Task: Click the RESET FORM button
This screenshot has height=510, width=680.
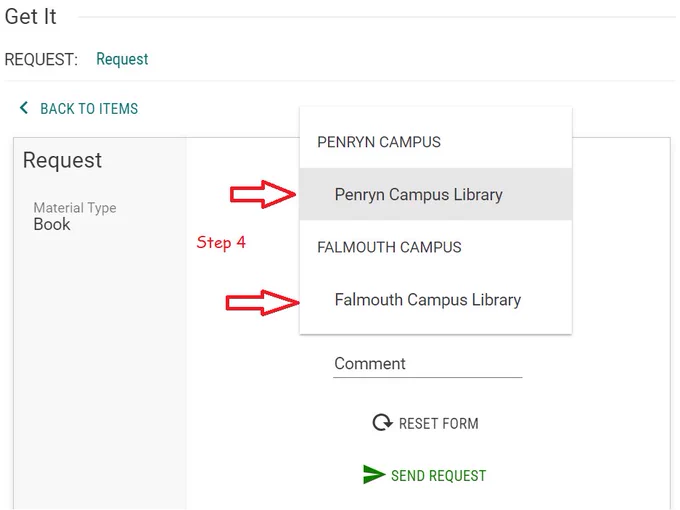Action: 425,423
